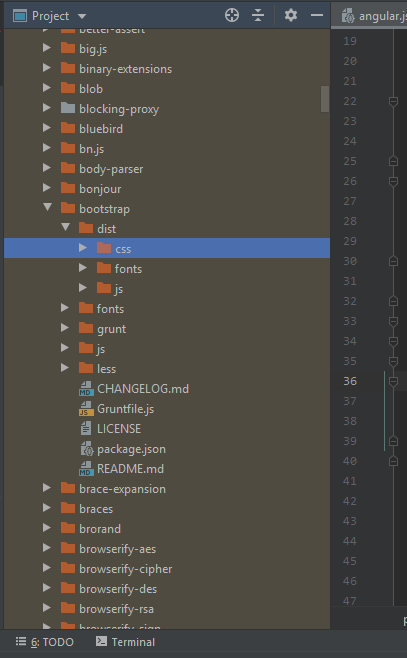Screen dimensions: 407x658
Task: Expand the grunt folder
Action: [65, 328]
